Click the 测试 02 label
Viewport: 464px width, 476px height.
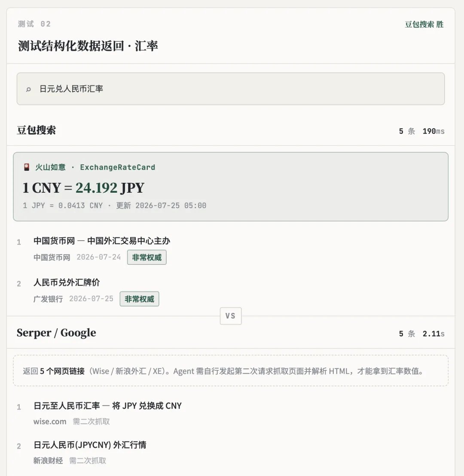34,24
